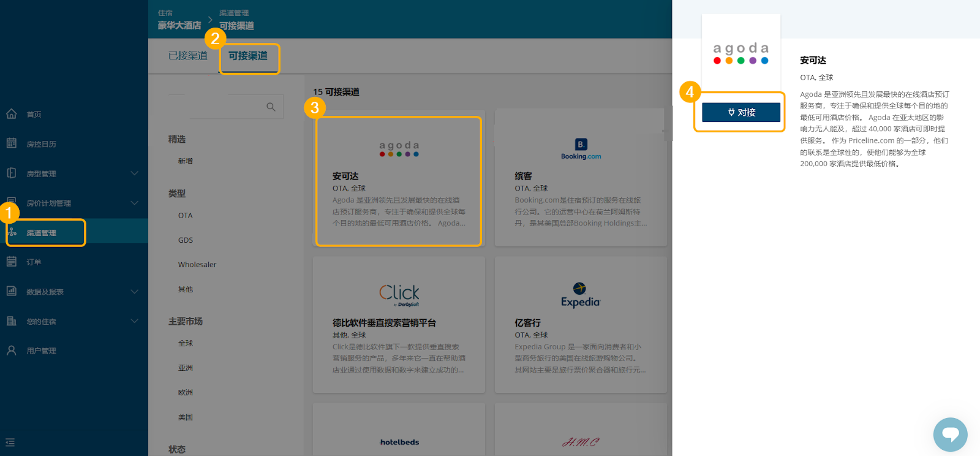
Task: Click the Click by DerbySoft logo
Action: 399,295
